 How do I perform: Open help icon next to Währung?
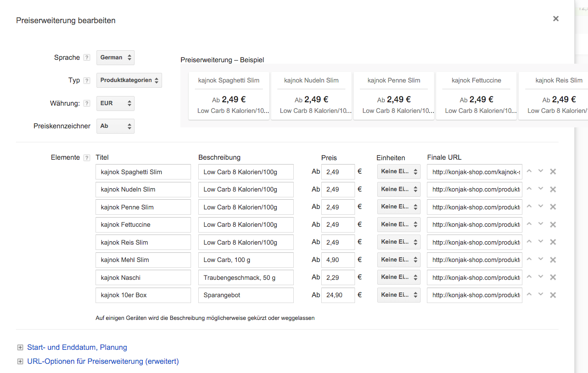(87, 103)
